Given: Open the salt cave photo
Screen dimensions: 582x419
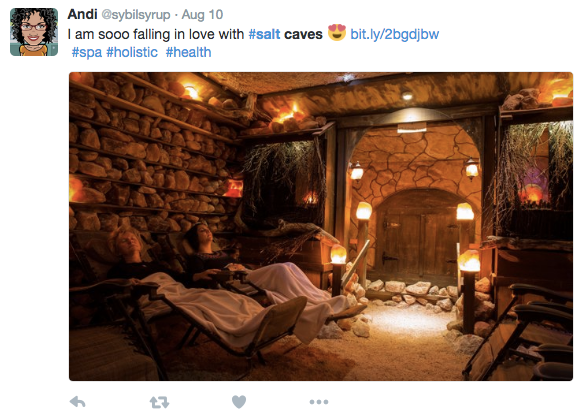Looking at the screenshot, I should tap(321, 226).
